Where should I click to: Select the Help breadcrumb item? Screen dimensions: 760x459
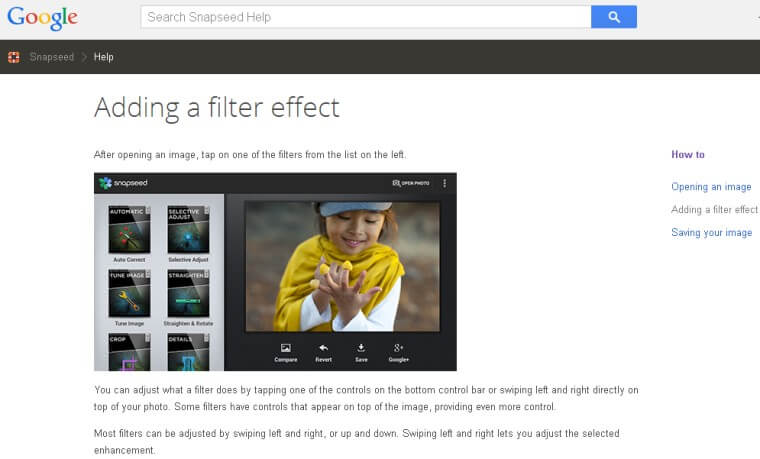tap(104, 57)
